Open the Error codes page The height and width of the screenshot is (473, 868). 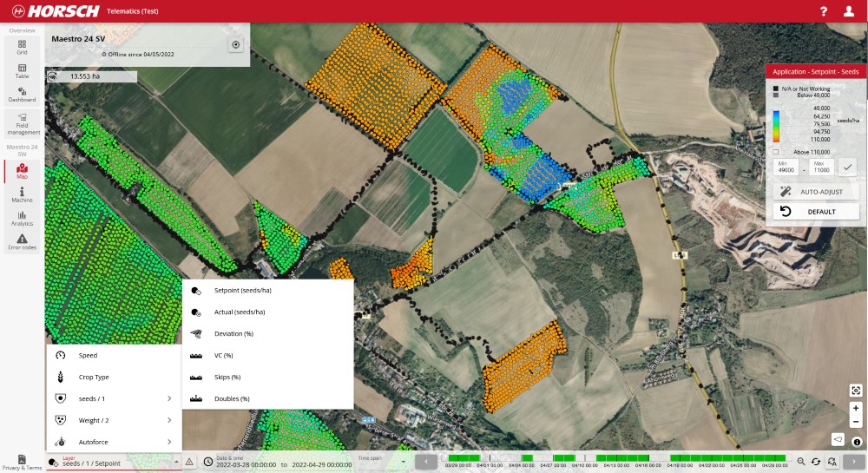click(x=22, y=242)
